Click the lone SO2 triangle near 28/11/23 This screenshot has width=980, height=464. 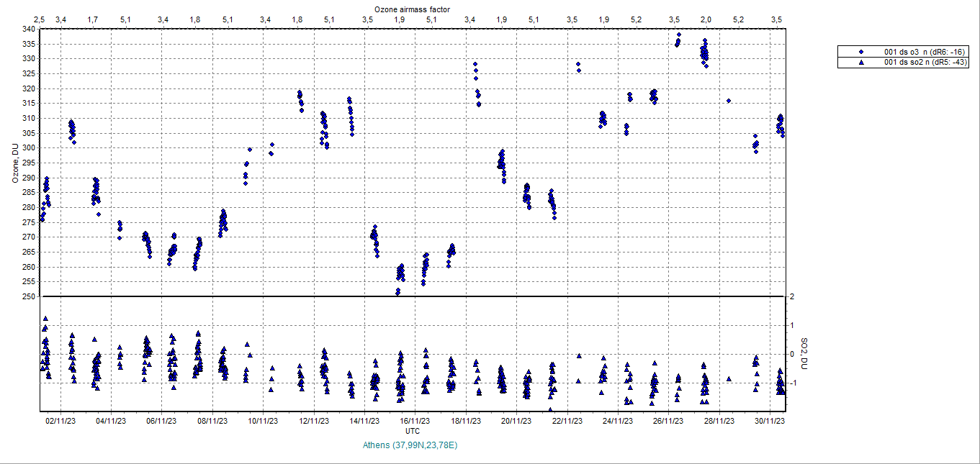pos(729,378)
